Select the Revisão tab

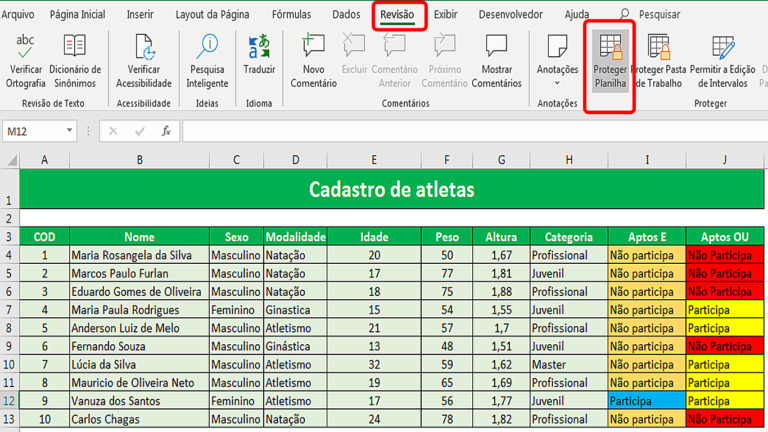(x=397, y=15)
